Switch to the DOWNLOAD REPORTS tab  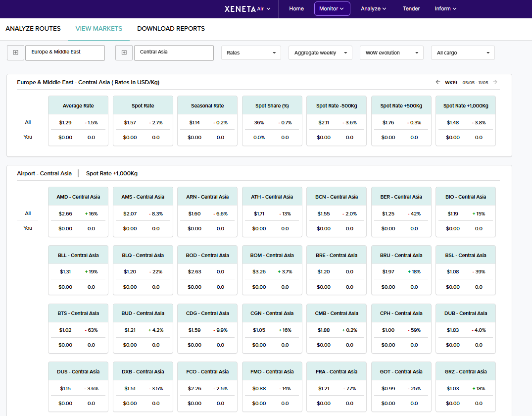coord(171,29)
